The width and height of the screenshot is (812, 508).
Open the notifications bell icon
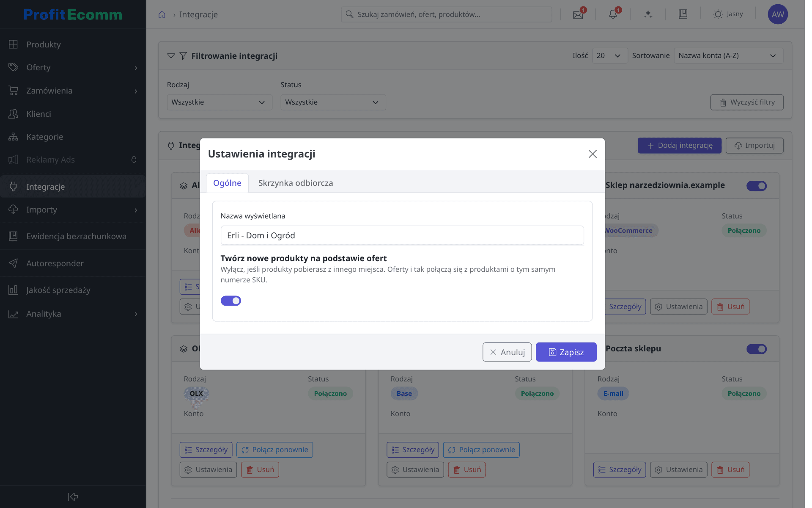pyautogui.click(x=613, y=14)
